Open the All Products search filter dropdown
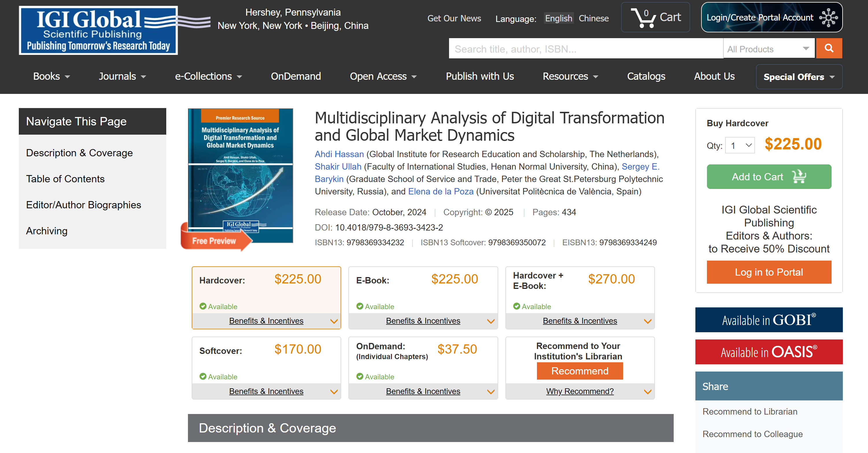 click(x=769, y=49)
